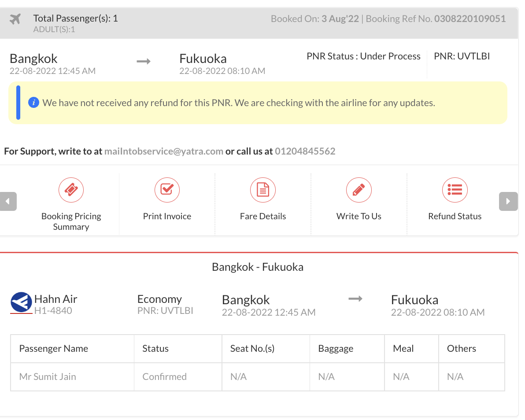Call support number 01204845562
The image size is (525, 420).
(x=305, y=151)
